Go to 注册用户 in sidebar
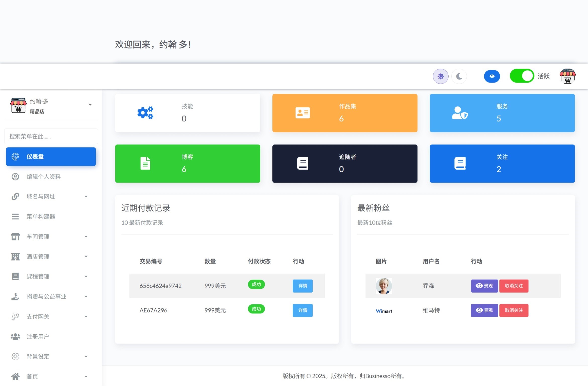This screenshot has width=588, height=386. 38,337
